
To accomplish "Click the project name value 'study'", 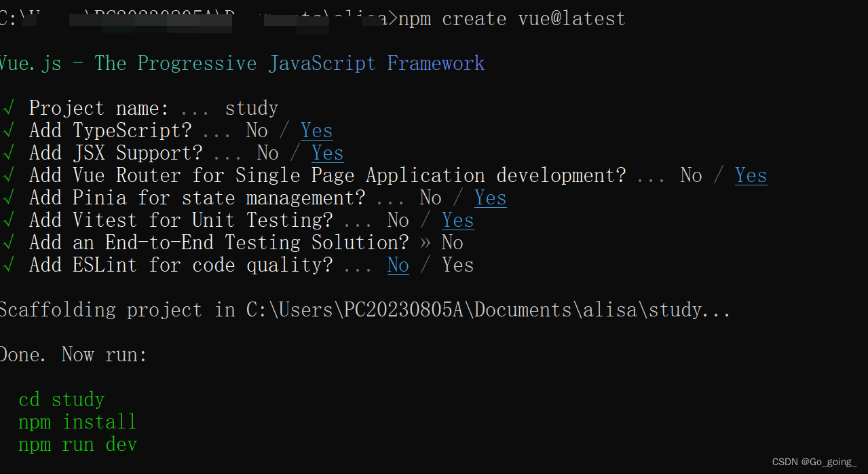I will coord(252,108).
